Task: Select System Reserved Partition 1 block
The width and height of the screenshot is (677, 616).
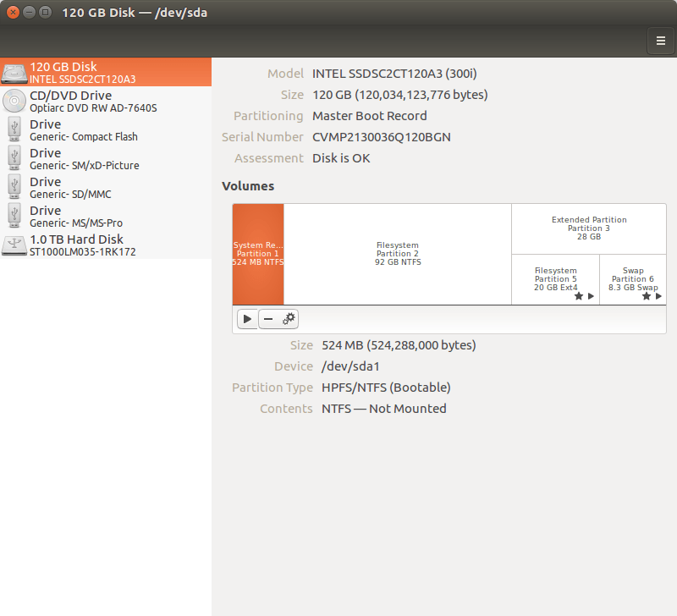Action: click(x=258, y=254)
